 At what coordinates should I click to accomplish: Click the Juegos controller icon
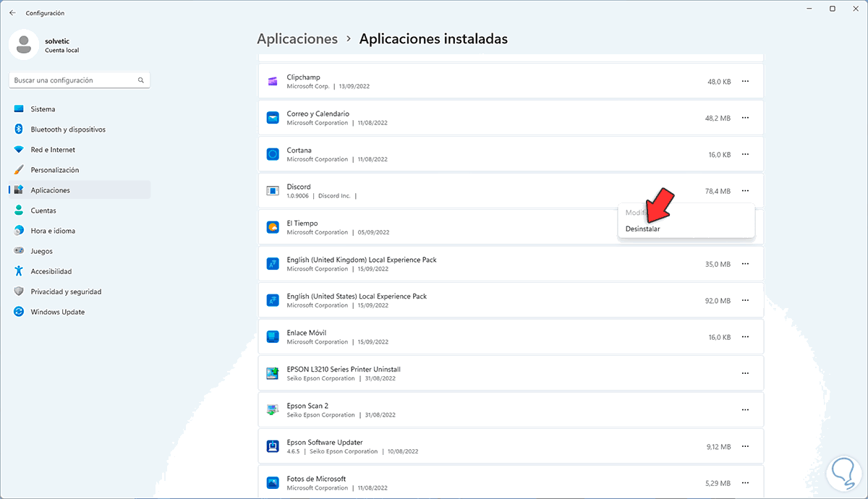pos(19,251)
